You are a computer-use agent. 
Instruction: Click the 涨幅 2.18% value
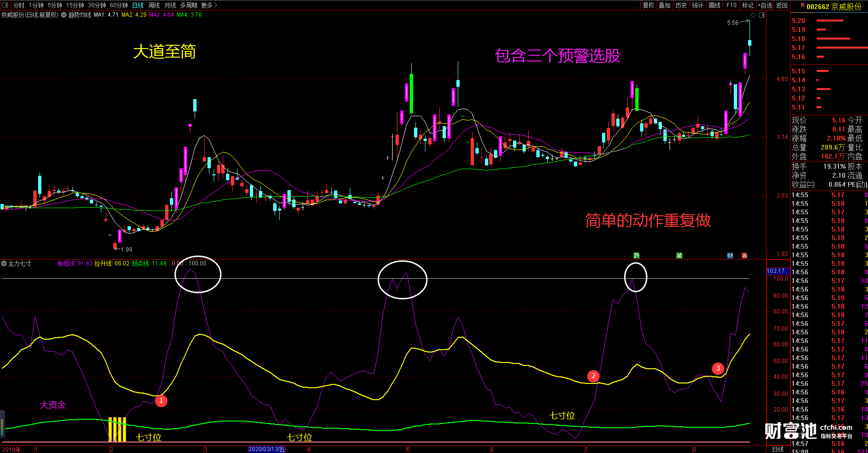coord(836,139)
